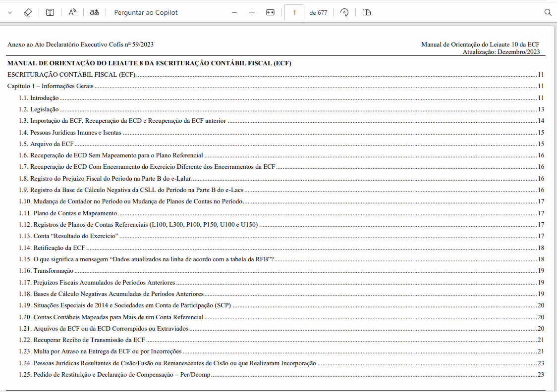This screenshot has height=392, width=557.
Task: Open '1.11. Plano de Contas e Mapeamento'
Action: tap(281, 213)
